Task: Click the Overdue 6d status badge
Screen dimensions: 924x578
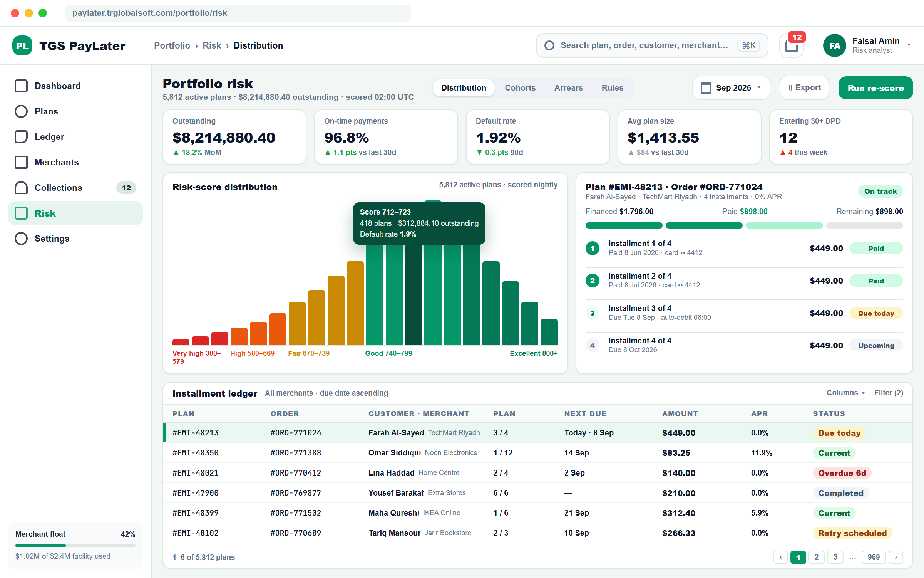Action: 842,473
